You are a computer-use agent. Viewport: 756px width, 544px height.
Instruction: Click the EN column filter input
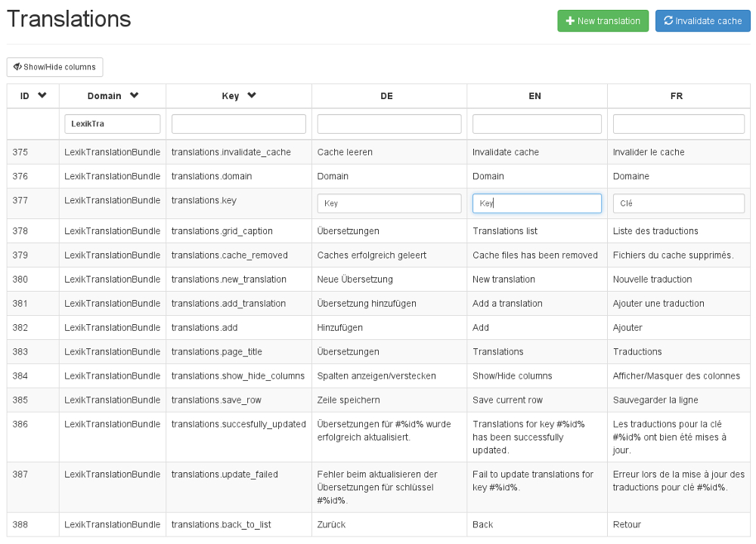pyautogui.click(x=537, y=124)
